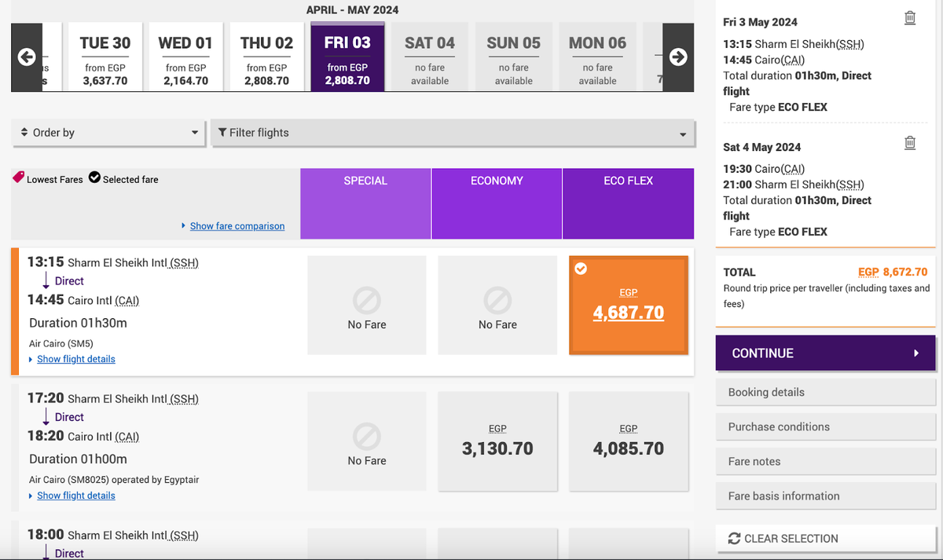Image resolution: width=943 pixels, height=560 pixels.
Task: Expand Show flight details for SM8025 flight
Action: (75, 496)
